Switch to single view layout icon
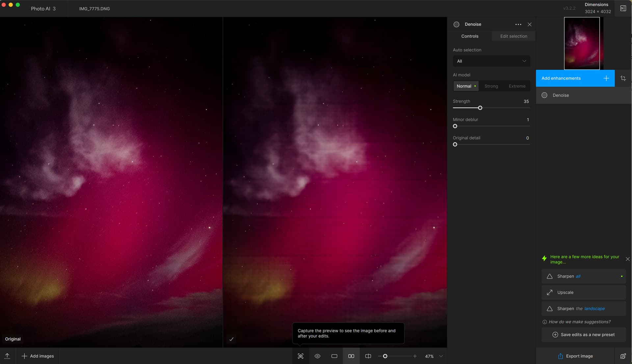Screen dimensions: 632x364 [x=334, y=356]
